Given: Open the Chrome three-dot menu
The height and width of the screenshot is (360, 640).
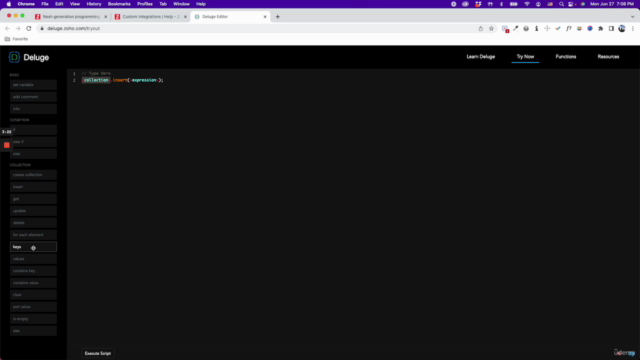Looking at the screenshot, I should pyautogui.click(x=633, y=29).
